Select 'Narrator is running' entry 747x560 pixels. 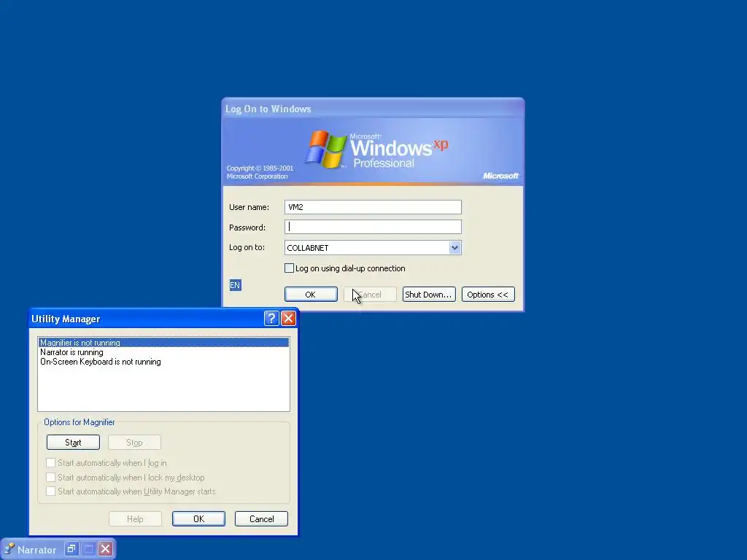(x=163, y=352)
